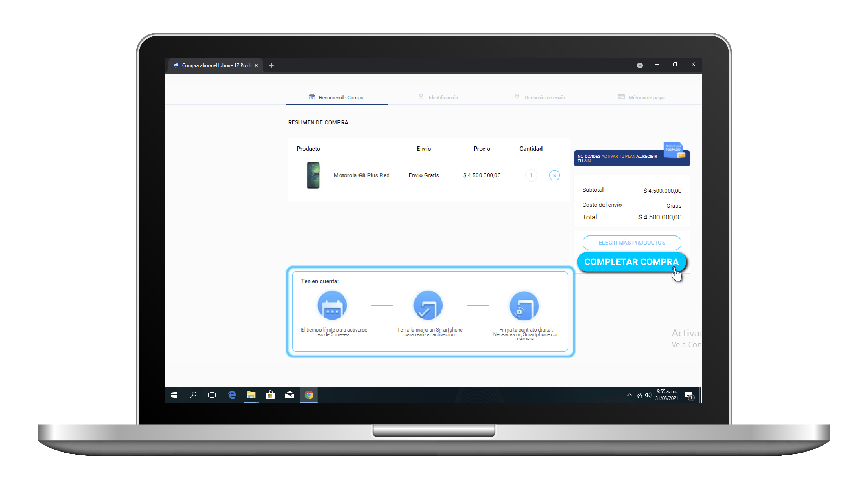
Task: Click the RESUMEN DE COMPRA heading
Action: click(x=318, y=123)
